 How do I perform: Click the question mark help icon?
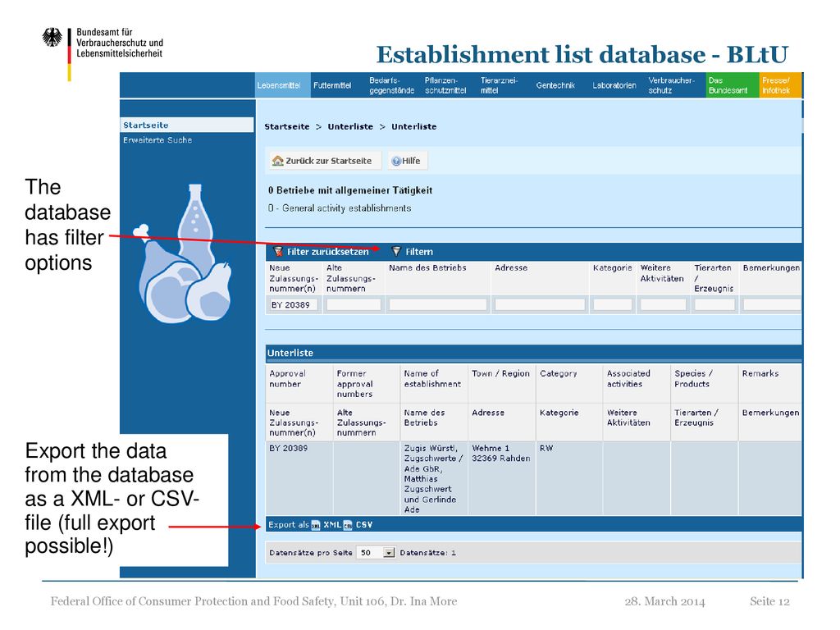point(396,162)
